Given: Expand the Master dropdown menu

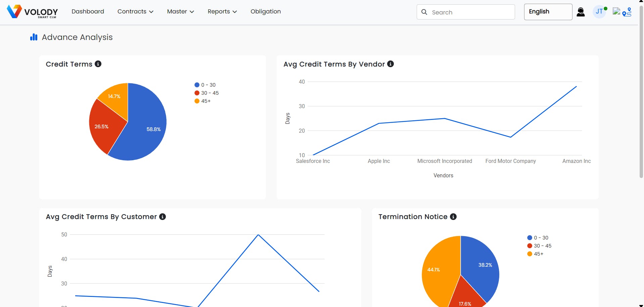Looking at the screenshot, I should point(180,11).
